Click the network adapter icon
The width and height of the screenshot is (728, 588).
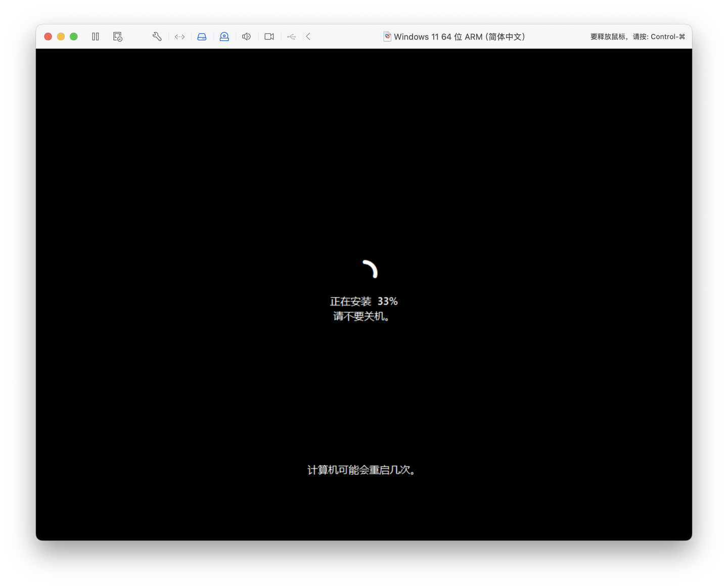pyautogui.click(x=180, y=36)
